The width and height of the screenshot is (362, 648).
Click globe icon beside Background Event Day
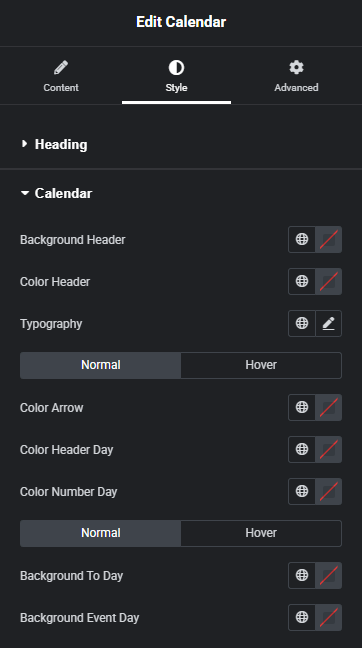coord(302,617)
